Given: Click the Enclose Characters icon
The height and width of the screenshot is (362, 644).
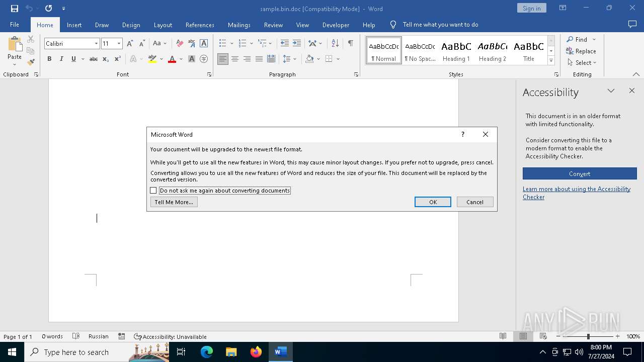Looking at the screenshot, I should coord(204,59).
